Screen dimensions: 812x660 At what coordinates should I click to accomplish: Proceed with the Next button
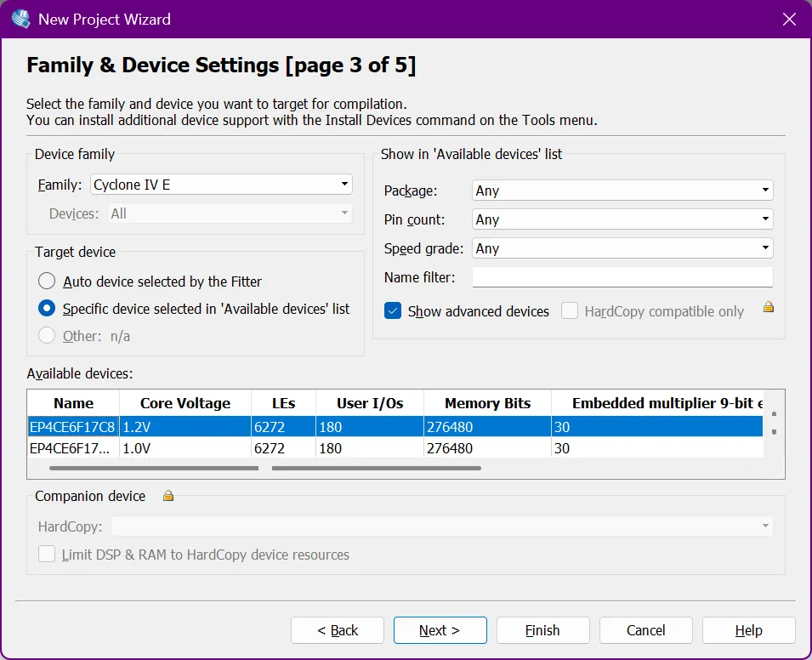(440, 630)
